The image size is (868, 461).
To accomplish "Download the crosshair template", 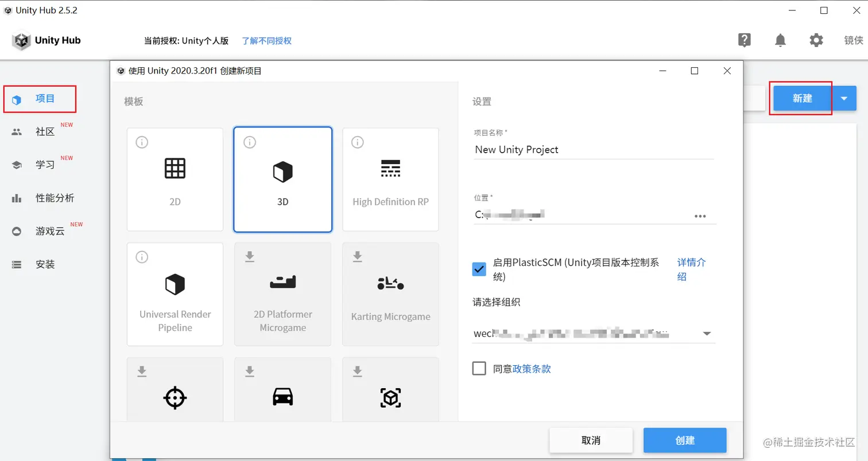I will pos(142,371).
